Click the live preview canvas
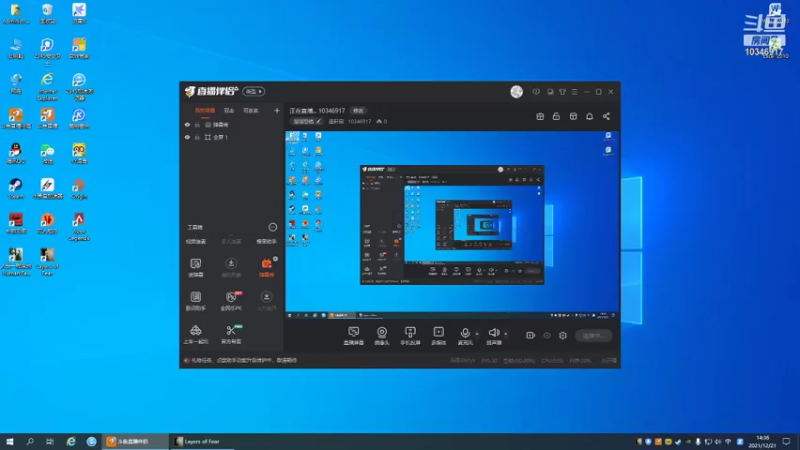Image resolution: width=800 pixels, height=450 pixels. (452, 225)
